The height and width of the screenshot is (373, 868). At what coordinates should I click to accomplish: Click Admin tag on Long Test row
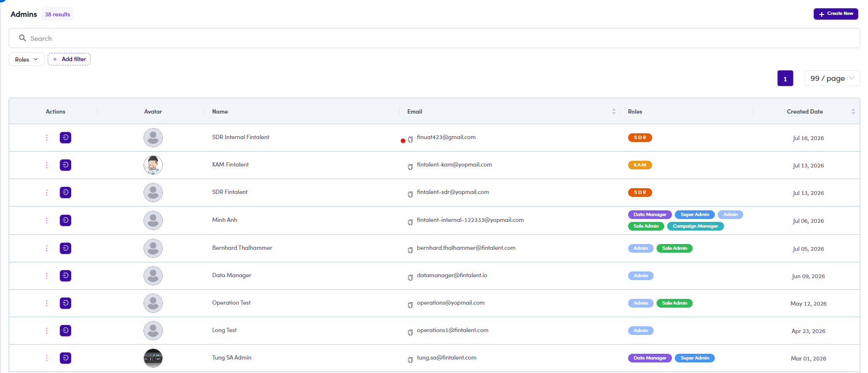click(x=641, y=331)
